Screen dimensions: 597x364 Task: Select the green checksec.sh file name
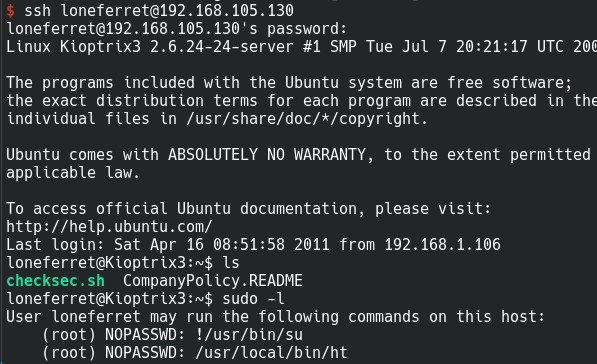[x=56, y=281]
